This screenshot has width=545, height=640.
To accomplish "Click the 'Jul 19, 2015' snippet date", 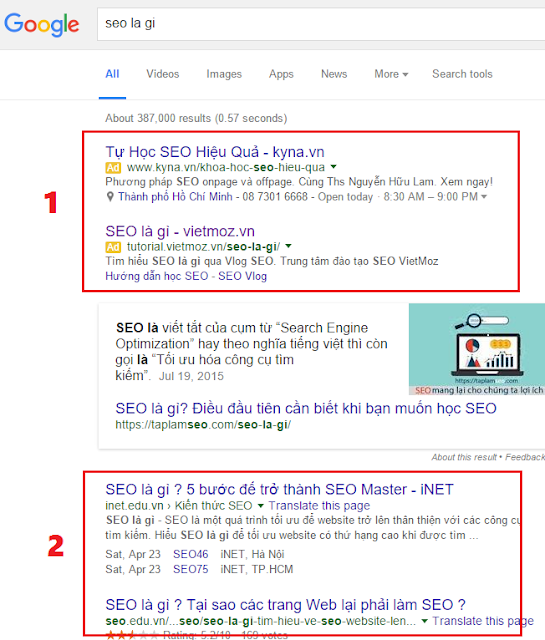I will [x=191, y=376].
